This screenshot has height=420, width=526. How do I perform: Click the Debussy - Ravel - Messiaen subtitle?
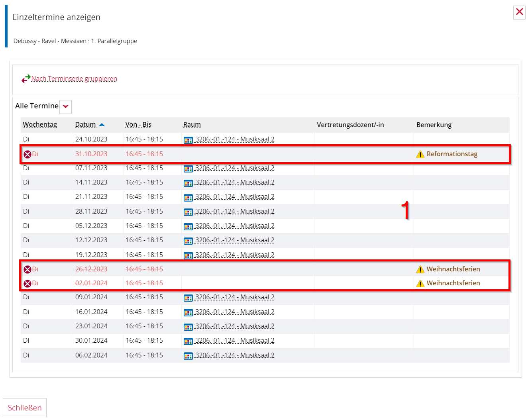tap(75, 41)
